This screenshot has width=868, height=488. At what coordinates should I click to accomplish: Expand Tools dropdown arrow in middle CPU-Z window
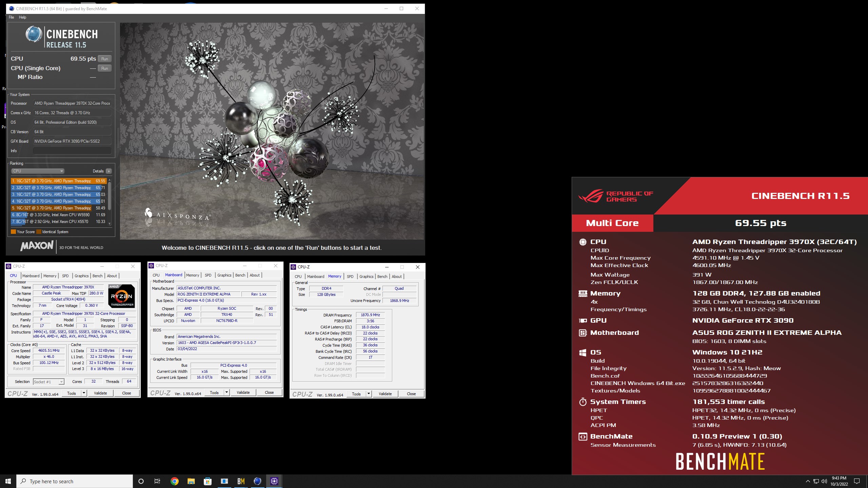click(x=227, y=392)
